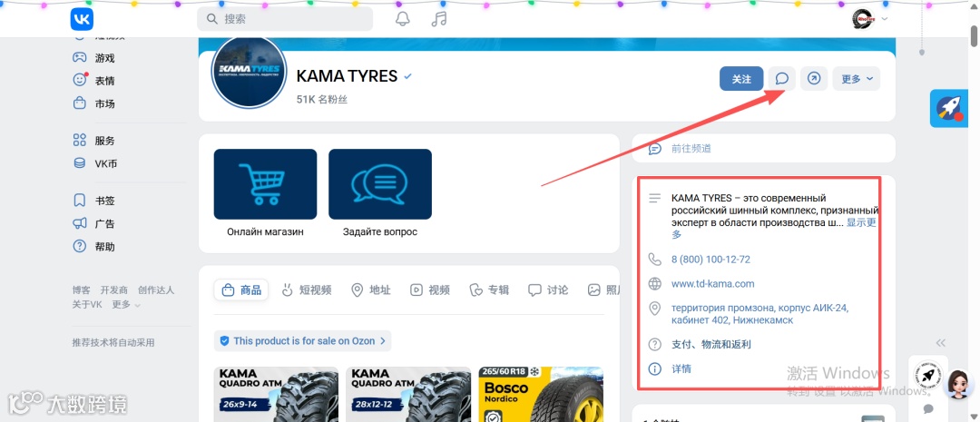
Task: Open 广告 ads in the sidebar
Action: tap(104, 224)
